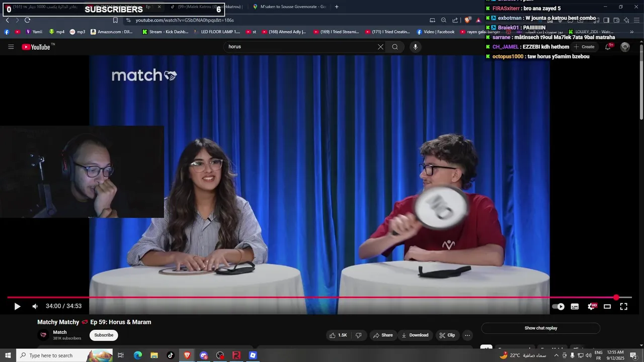This screenshot has width=644, height=362.
Task: Open the YouTube notifications bell
Action: click(608, 47)
